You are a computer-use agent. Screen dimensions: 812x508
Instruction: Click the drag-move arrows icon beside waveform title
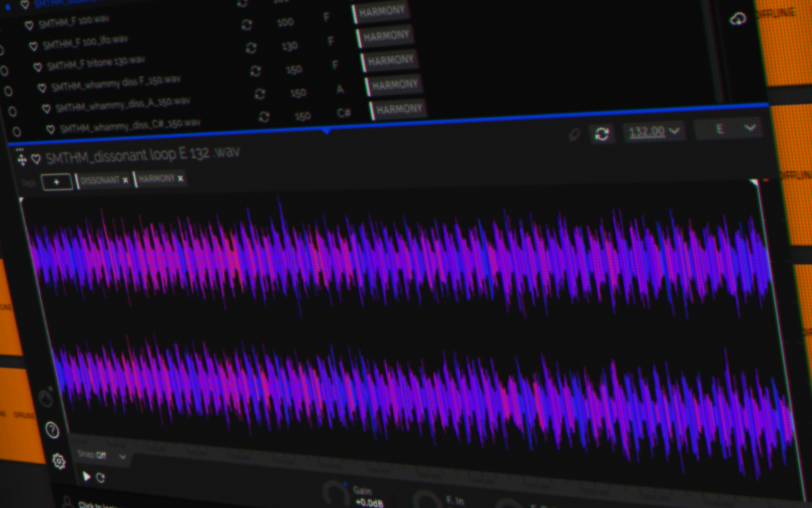point(22,160)
